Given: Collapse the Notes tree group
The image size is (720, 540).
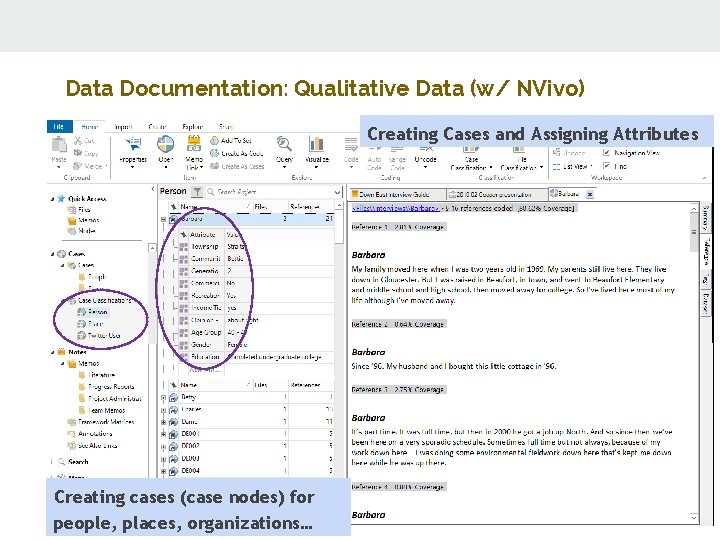Looking at the screenshot, I should click(x=52, y=352).
